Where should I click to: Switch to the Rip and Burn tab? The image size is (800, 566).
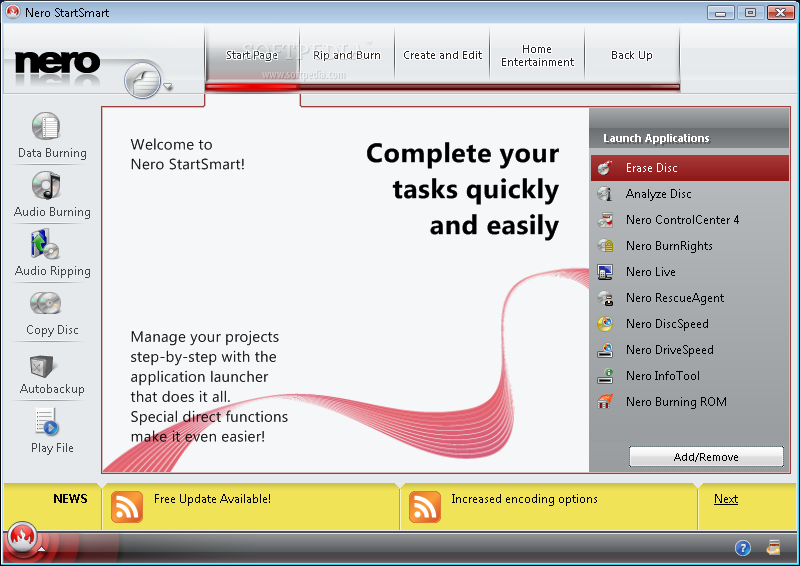[x=347, y=56]
